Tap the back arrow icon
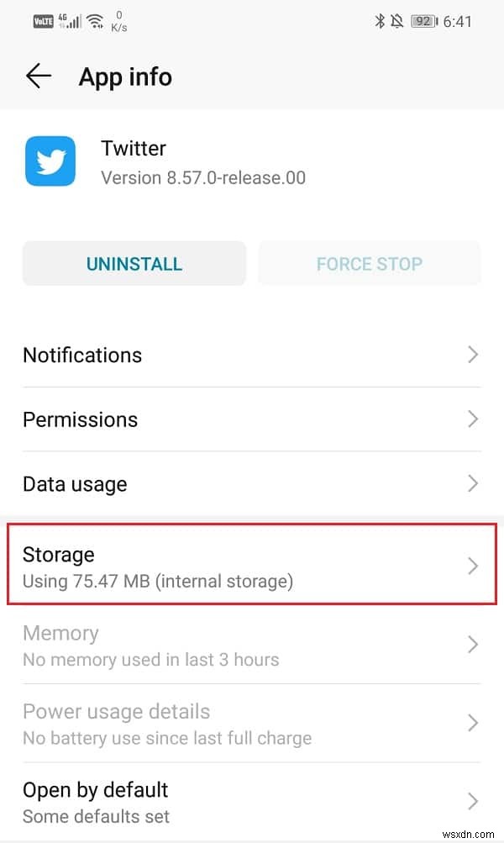The image size is (504, 843). coord(39,76)
